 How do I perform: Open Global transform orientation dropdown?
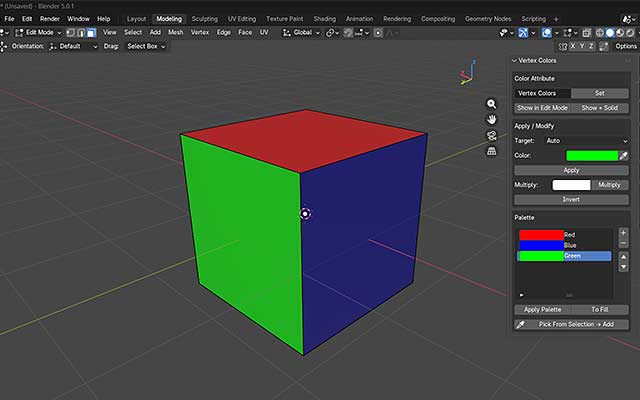(x=302, y=33)
